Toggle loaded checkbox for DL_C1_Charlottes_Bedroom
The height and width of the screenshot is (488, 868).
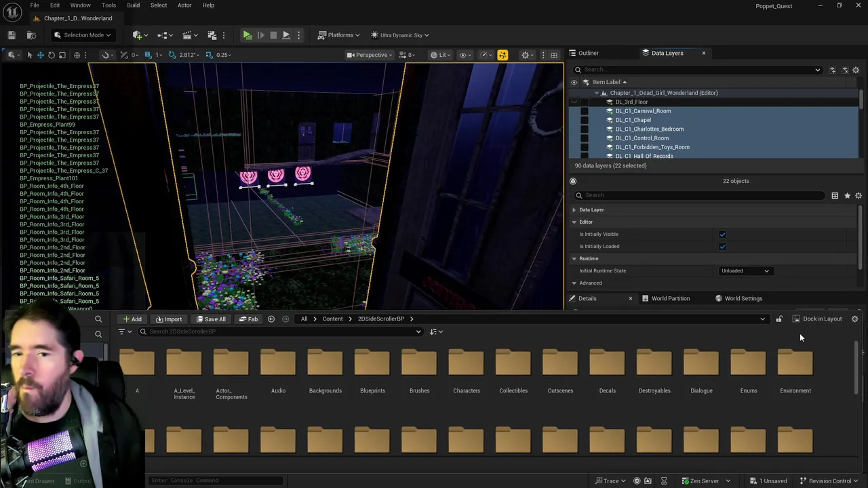tap(585, 129)
